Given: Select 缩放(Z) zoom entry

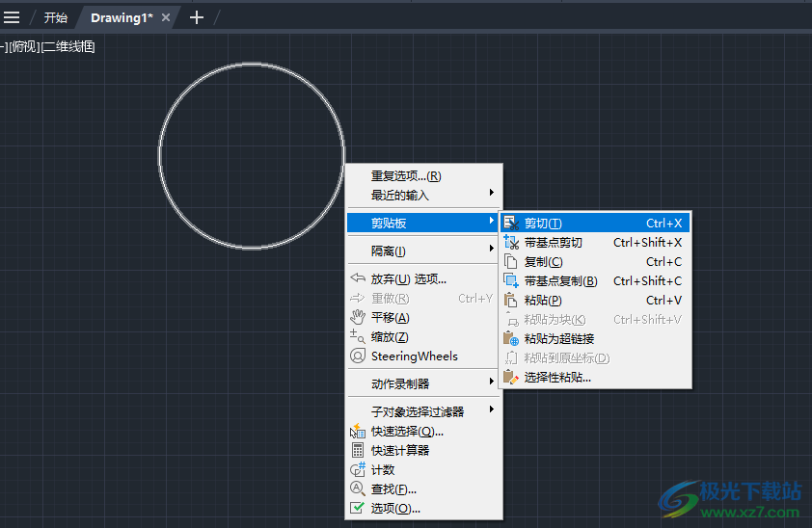Looking at the screenshot, I should pos(423,336).
